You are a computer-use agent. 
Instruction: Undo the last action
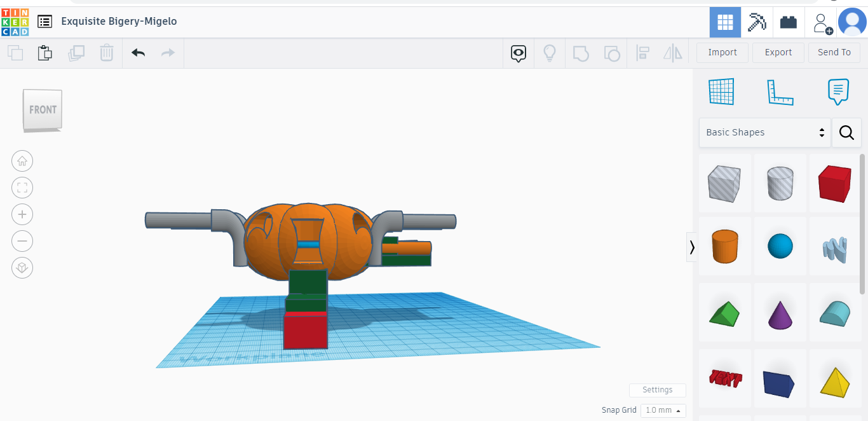click(138, 53)
